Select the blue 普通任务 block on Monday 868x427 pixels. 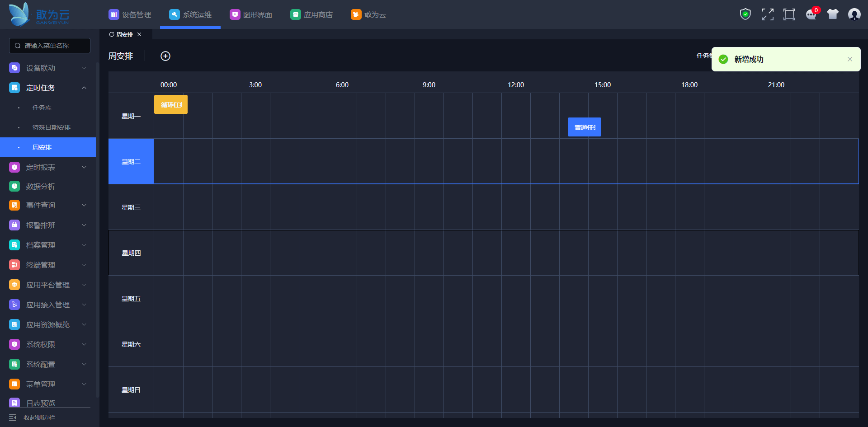pos(584,127)
